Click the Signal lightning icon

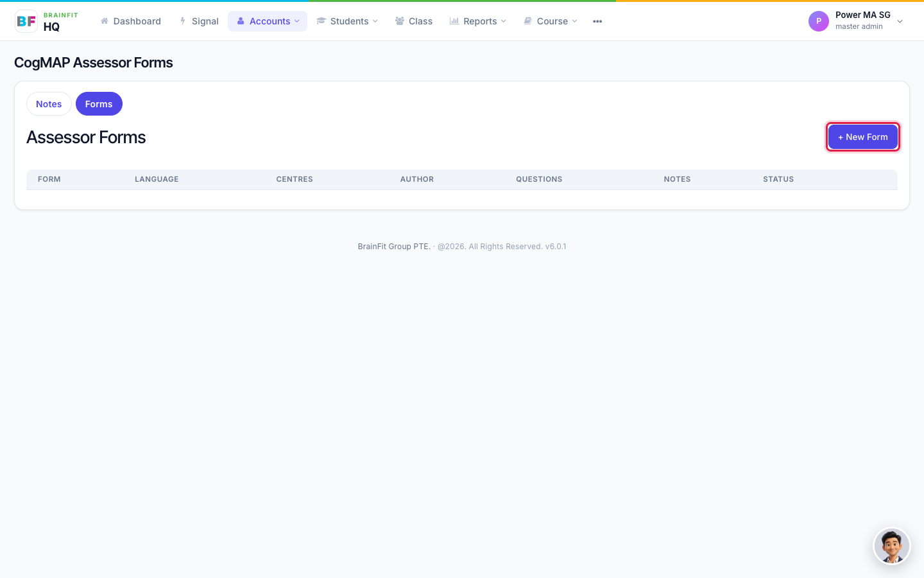point(183,21)
